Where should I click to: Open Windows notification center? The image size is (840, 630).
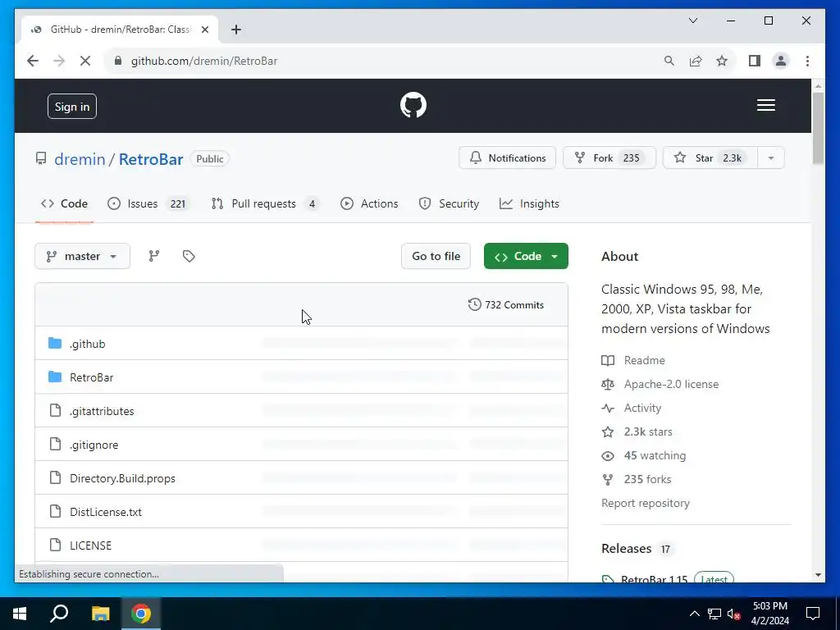(813, 614)
